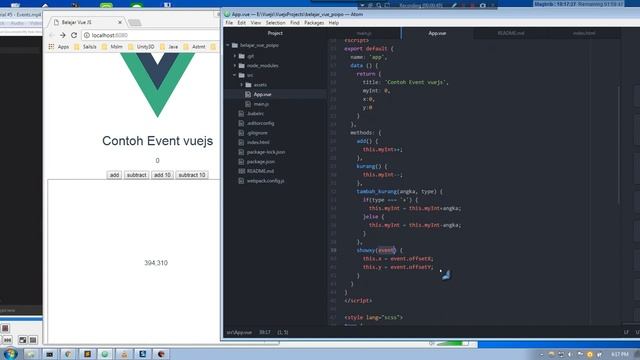Click the README.md book icon in tree
This screenshot has width=640, height=360.
pyautogui.click(x=241, y=171)
